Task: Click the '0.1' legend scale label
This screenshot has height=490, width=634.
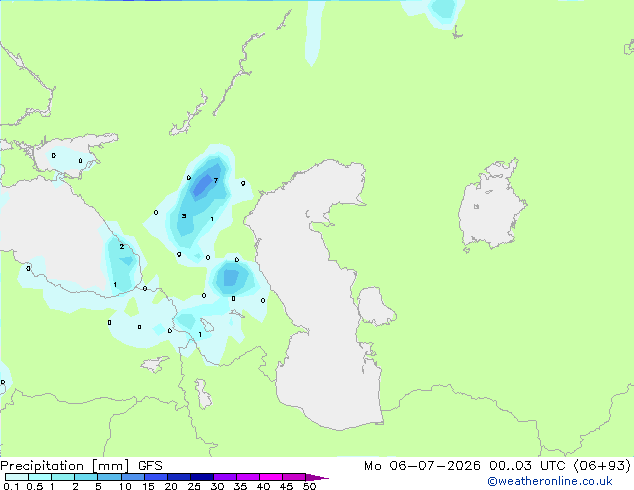Action: pyautogui.click(x=11, y=486)
